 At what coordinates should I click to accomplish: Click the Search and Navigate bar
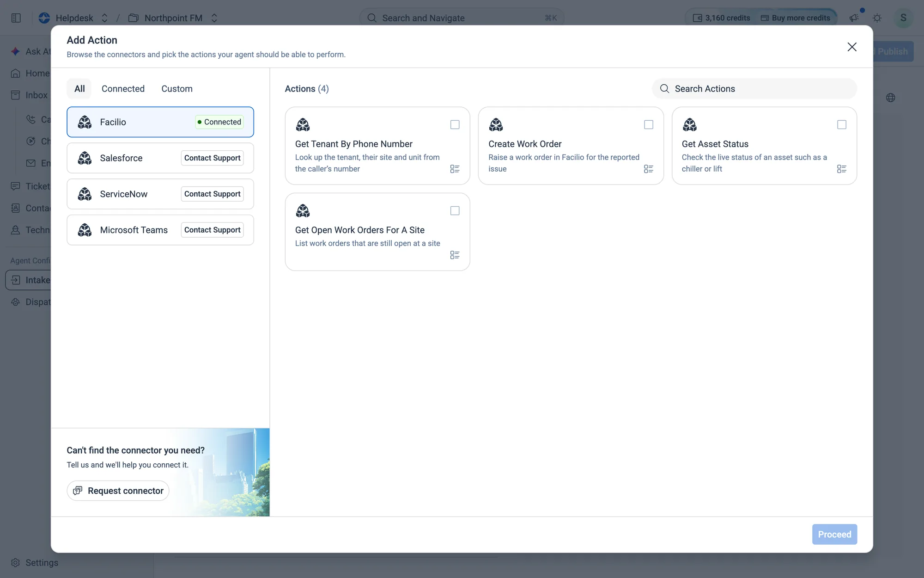click(462, 18)
